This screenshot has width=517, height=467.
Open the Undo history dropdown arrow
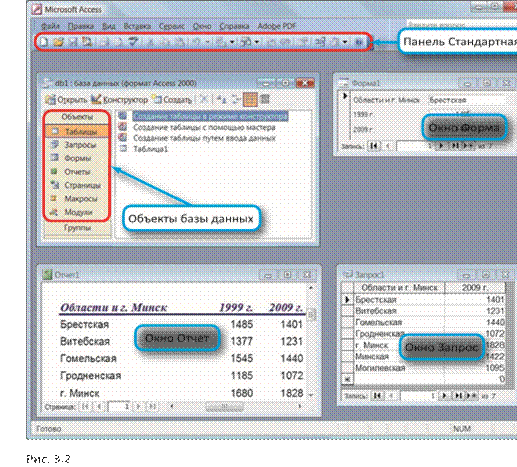[208, 42]
